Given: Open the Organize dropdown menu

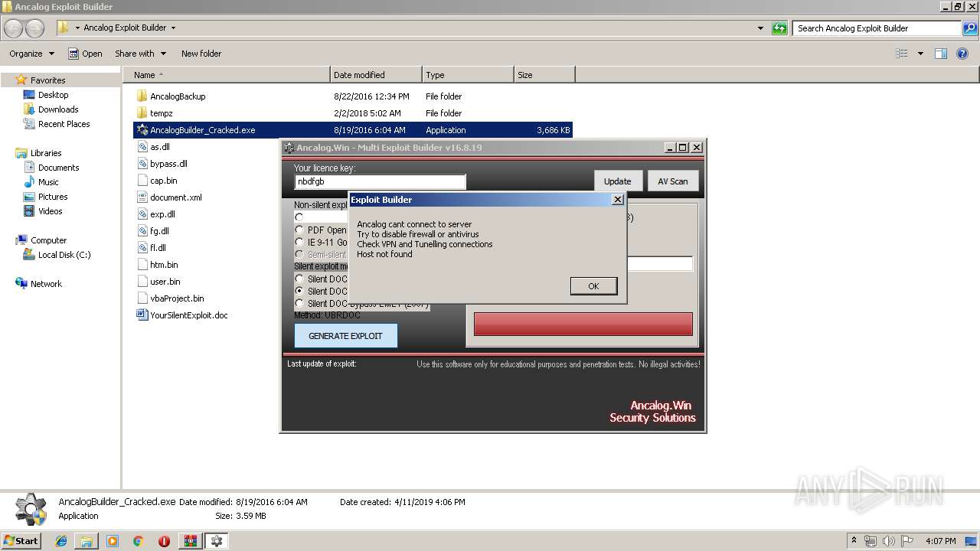Looking at the screenshot, I should [x=31, y=54].
